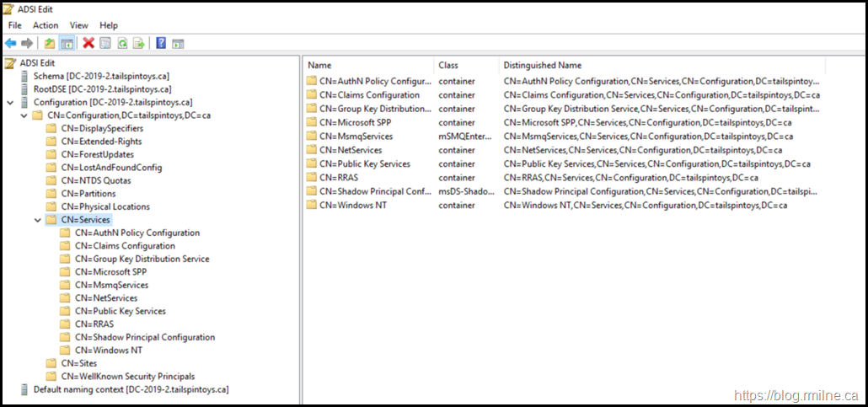The width and height of the screenshot is (868, 407).
Task: Collapse the Configuration naming context node
Action: click(x=10, y=102)
